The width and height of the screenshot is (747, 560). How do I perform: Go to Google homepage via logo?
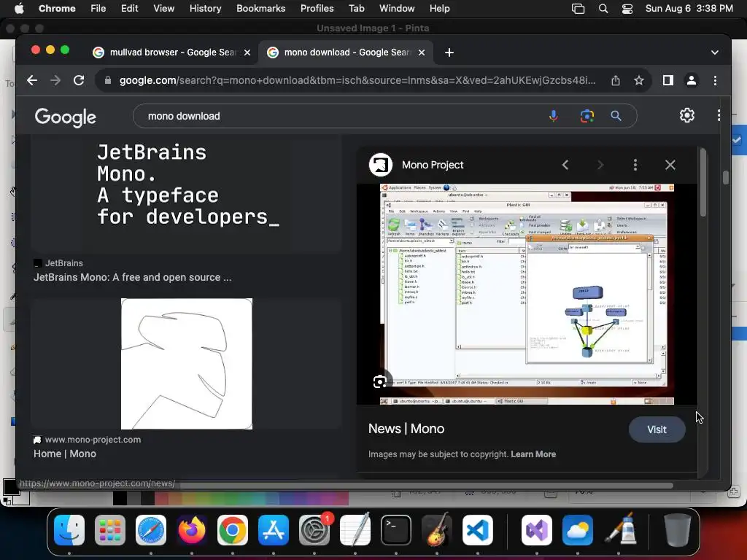65,117
